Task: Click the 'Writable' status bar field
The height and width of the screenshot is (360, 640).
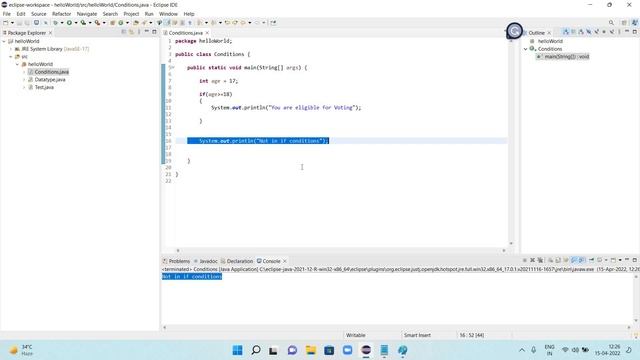Action: pyautogui.click(x=356, y=335)
